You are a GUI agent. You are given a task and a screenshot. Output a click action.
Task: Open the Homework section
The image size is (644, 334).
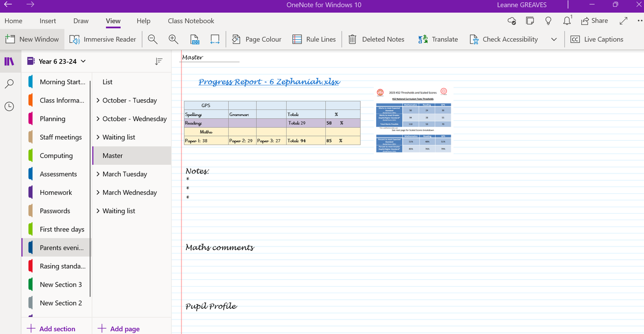click(56, 192)
